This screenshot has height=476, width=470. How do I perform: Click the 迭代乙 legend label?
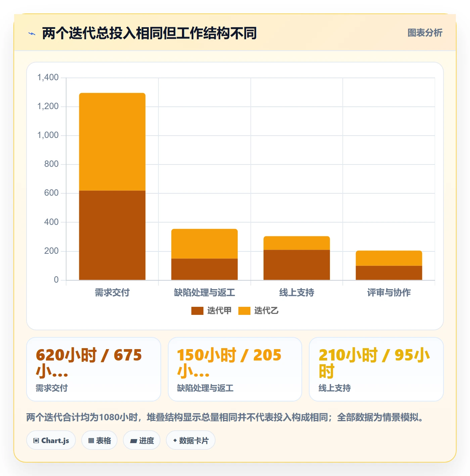pyautogui.click(x=266, y=311)
